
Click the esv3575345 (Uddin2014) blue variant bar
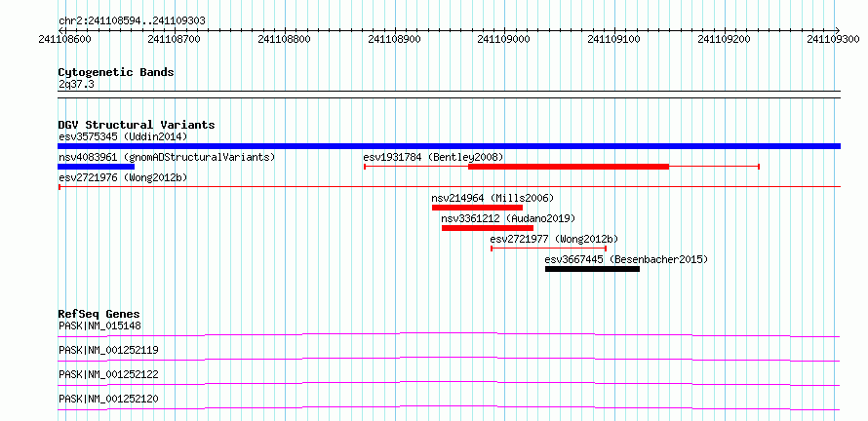pyautogui.click(x=449, y=146)
